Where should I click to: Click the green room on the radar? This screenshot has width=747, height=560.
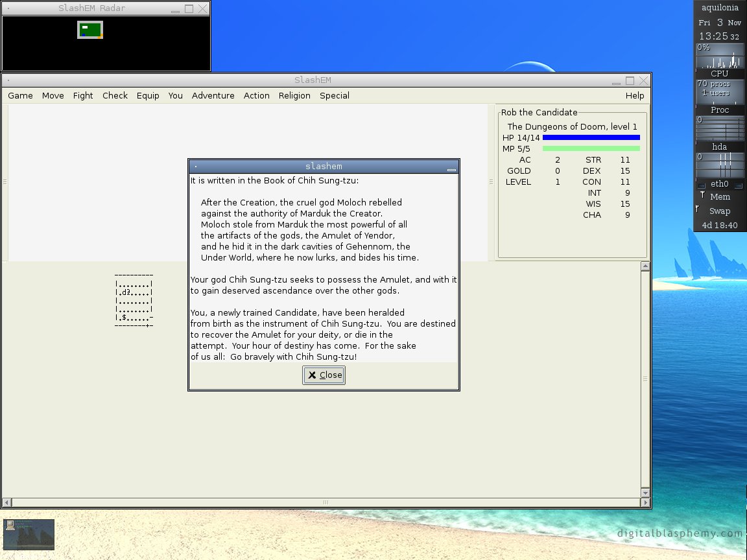pos(90,30)
